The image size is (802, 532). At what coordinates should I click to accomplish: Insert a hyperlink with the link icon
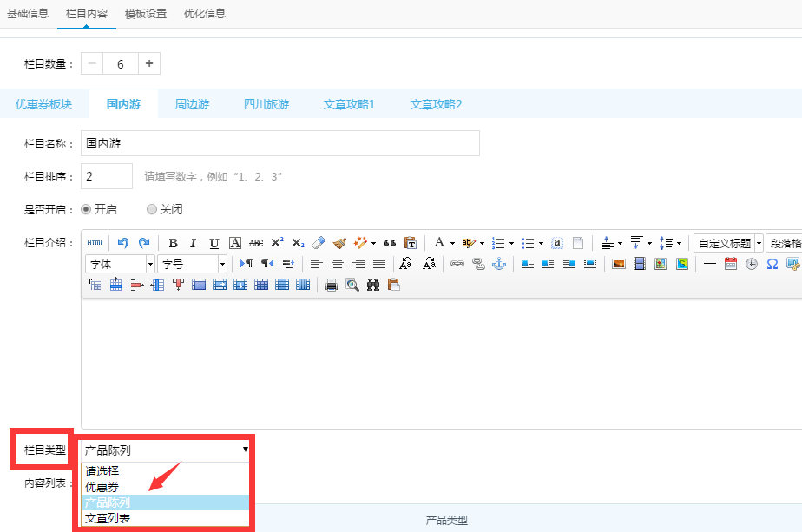pos(457,264)
